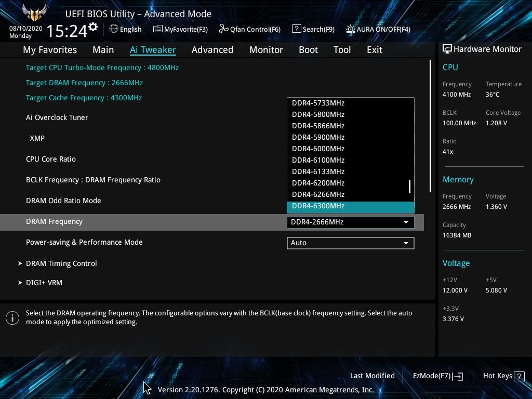532x399 pixels.
Task: Click CPU temperature value 36°C
Action: click(x=493, y=95)
